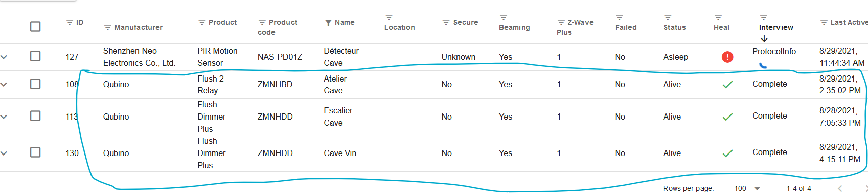868x193 pixels.
Task: Open the Location column filter icon
Action: pos(389,18)
